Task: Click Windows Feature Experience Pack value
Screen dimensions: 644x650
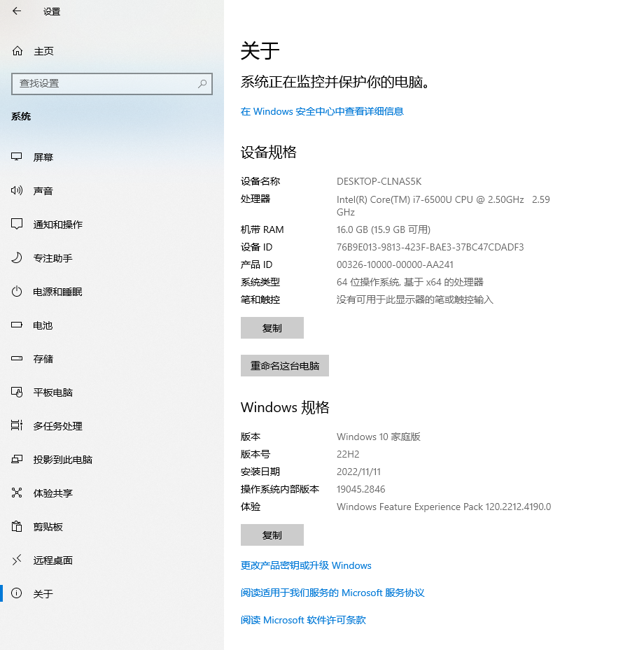Action: [x=444, y=507]
